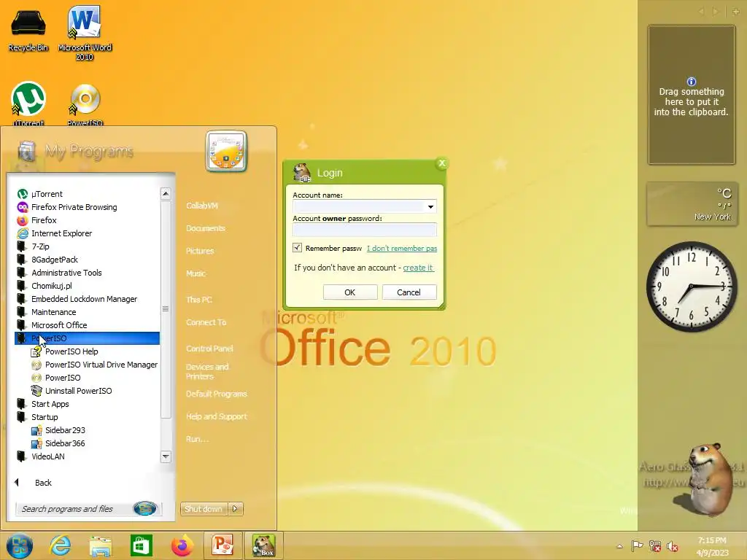The width and height of the screenshot is (747, 560).
Task: Click the search button icon in start menu
Action: [x=145, y=508]
